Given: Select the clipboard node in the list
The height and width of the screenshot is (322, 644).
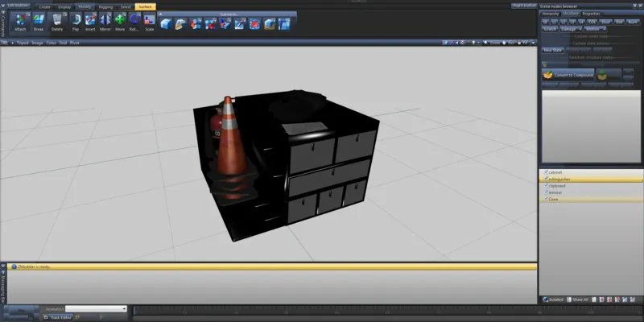Looking at the screenshot, I should (x=556, y=186).
